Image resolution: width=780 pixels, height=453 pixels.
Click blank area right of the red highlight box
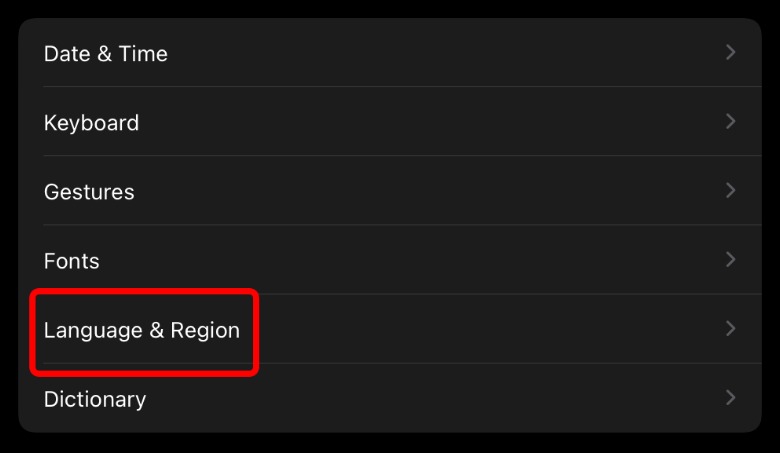480,330
